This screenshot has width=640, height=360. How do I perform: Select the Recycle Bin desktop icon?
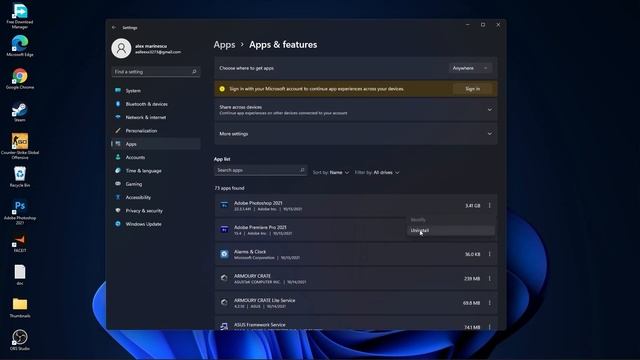click(x=20, y=176)
